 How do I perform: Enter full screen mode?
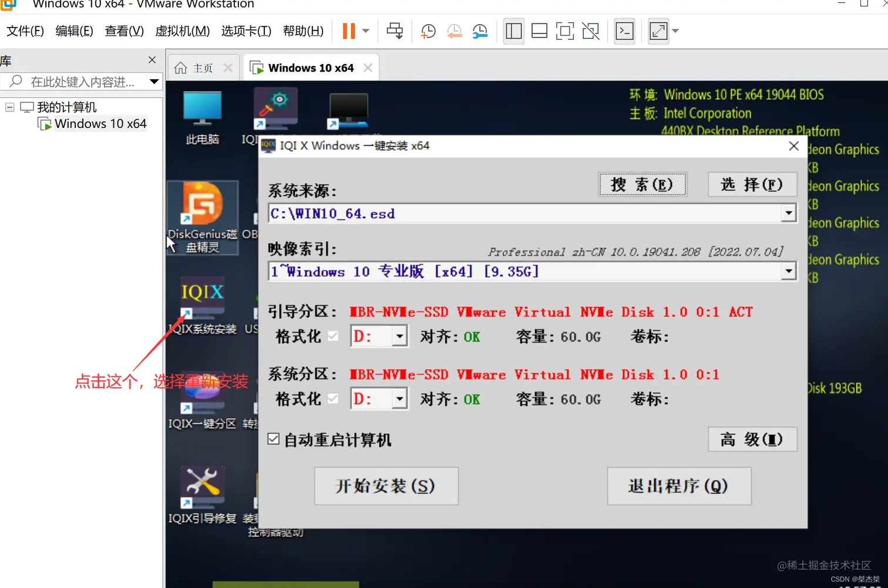tap(564, 31)
